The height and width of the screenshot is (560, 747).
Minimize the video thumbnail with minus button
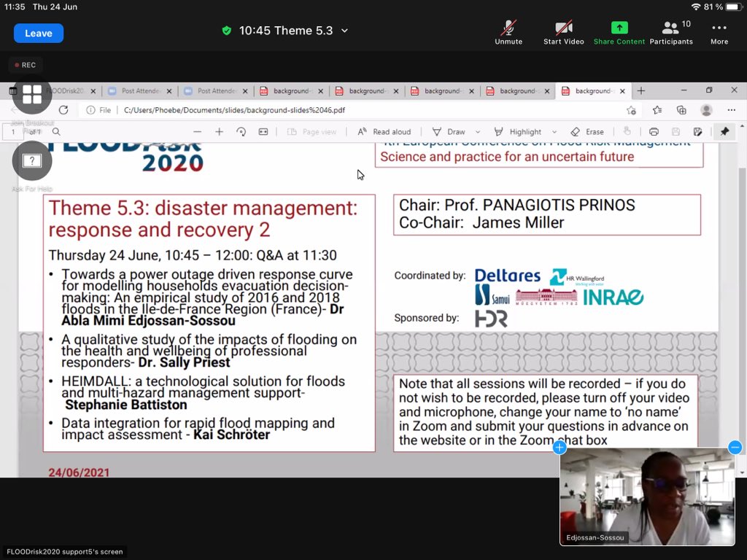(x=735, y=447)
